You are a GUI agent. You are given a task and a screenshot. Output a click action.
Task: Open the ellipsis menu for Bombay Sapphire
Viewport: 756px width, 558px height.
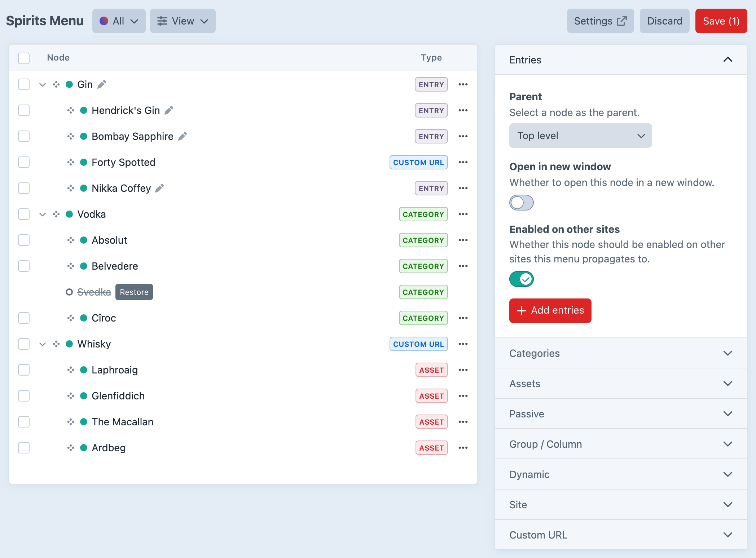pyautogui.click(x=463, y=136)
